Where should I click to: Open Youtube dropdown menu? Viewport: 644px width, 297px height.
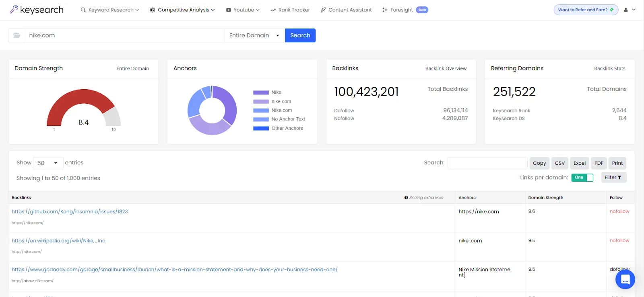pos(243,10)
